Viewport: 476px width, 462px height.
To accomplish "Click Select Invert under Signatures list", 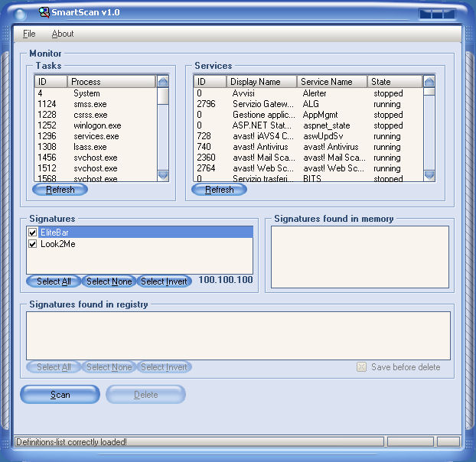I will (165, 281).
